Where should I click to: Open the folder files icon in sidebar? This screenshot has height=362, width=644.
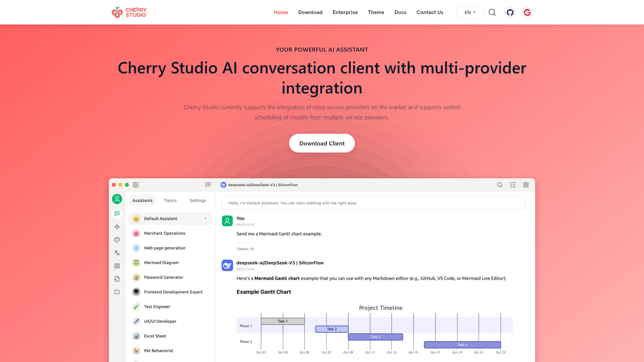click(x=117, y=292)
